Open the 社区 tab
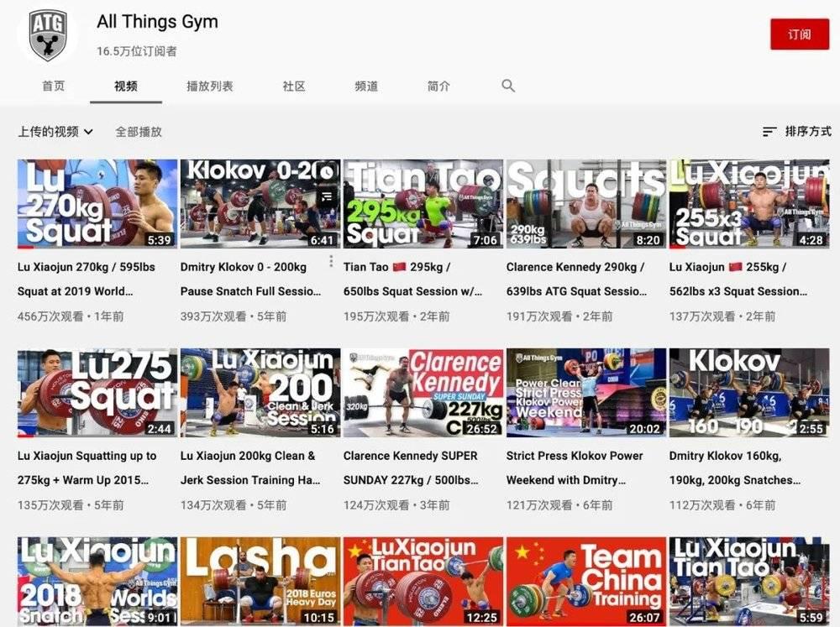 (x=293, y=86)
